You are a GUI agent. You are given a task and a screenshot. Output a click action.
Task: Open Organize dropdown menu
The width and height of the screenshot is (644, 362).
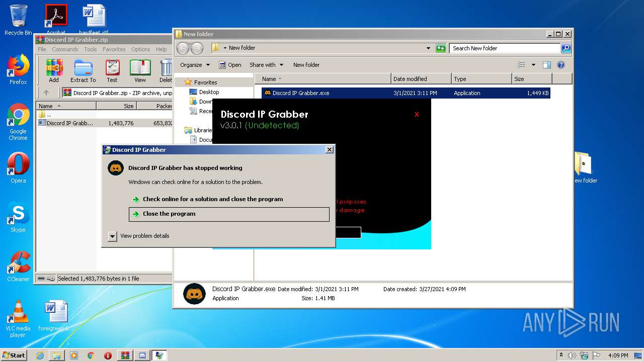195,65
